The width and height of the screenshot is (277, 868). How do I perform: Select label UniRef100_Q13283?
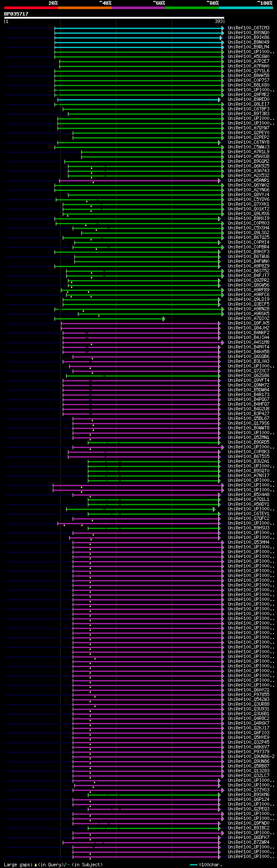tap(248, 771)
